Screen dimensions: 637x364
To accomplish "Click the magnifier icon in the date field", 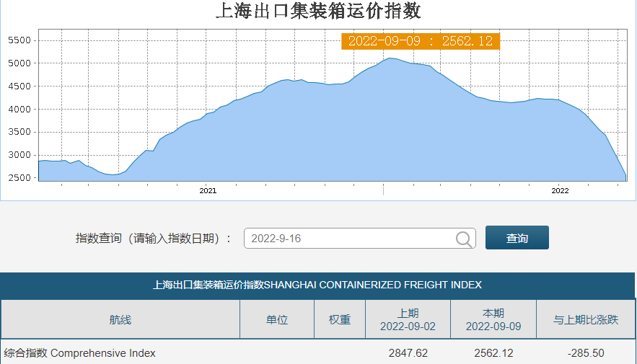I will click(x=465, y=239).
